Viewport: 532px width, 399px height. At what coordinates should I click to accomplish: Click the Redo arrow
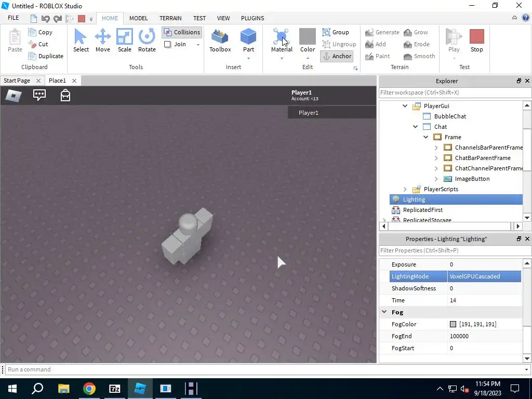coord(57,19)
